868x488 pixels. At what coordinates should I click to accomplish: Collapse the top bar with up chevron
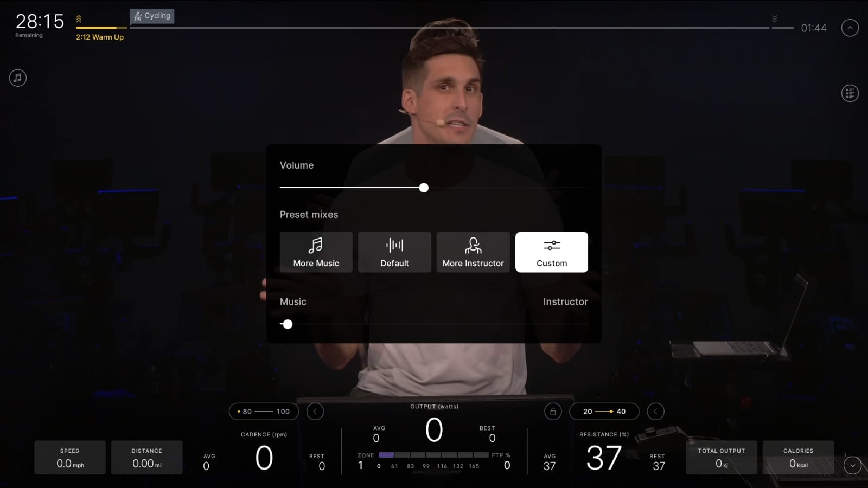(x=850, y=28)
